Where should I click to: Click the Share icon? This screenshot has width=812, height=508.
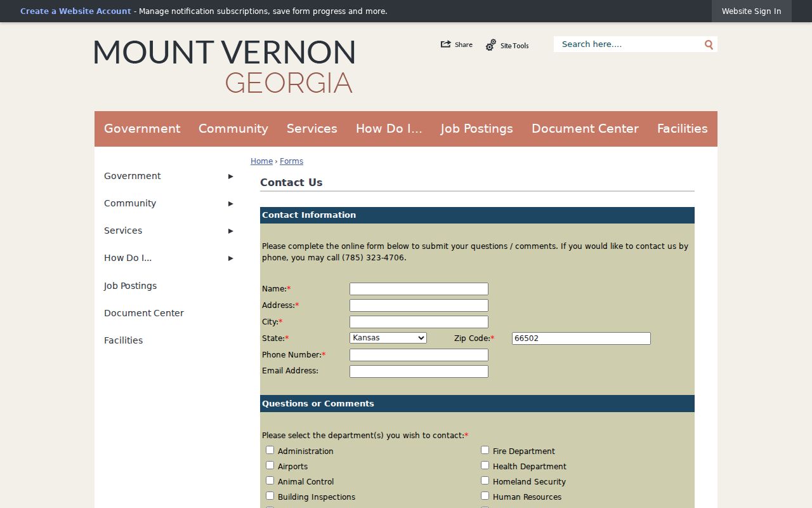coord(446,44)
